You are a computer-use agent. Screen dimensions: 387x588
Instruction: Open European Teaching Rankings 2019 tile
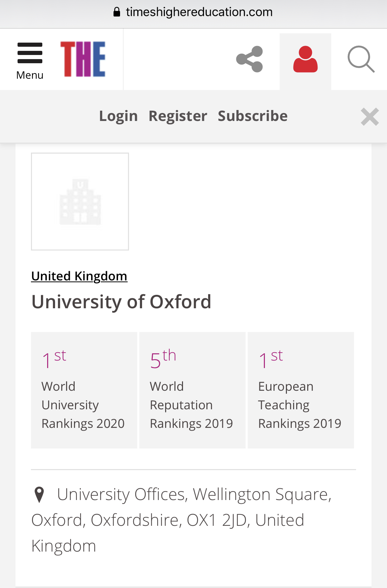tap(301, 390)
